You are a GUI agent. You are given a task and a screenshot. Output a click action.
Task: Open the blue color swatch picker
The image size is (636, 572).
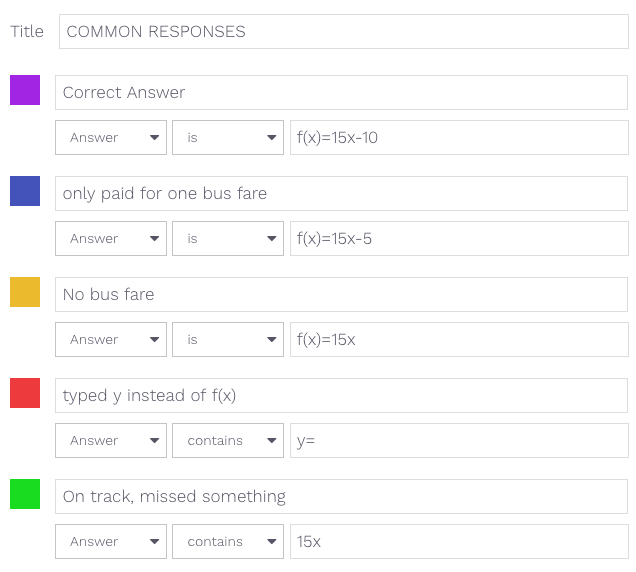click(25, 191)
